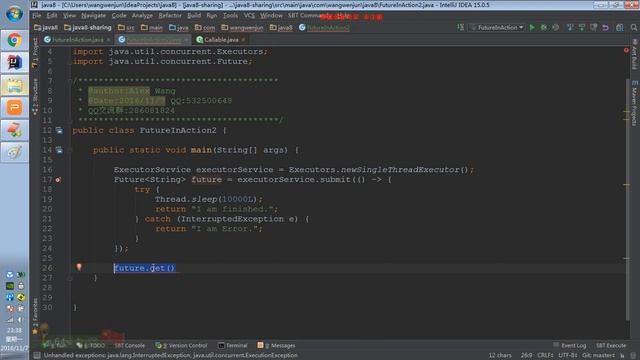This screenshot has height=360, width=640.
Task: Open the TODO tool window
Action: coord(91,345)
